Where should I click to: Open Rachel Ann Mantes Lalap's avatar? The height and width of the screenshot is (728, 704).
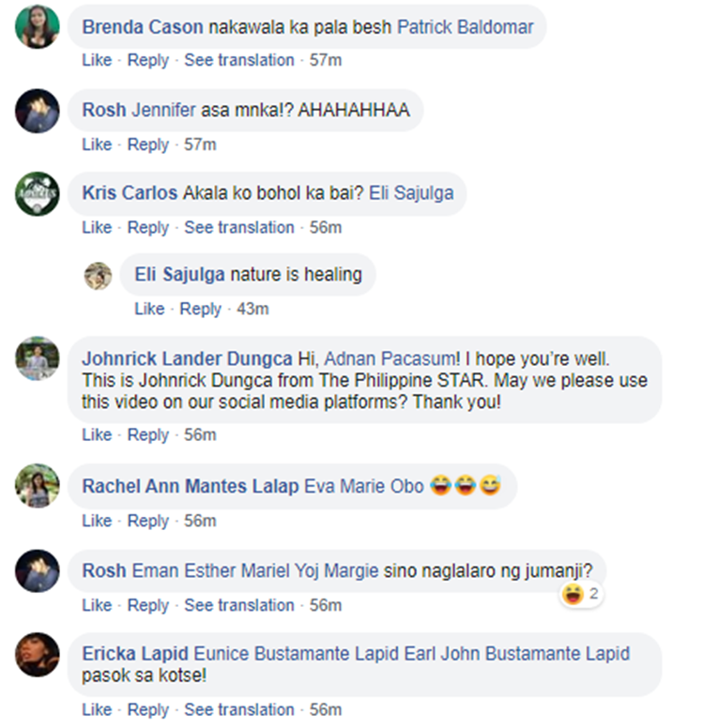(x=38, y=485)
